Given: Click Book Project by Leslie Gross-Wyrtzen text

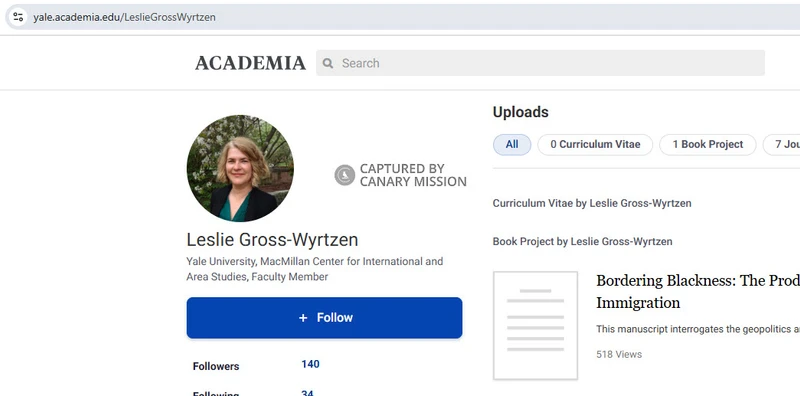Looking at the screenshot, I should point(582,242).
